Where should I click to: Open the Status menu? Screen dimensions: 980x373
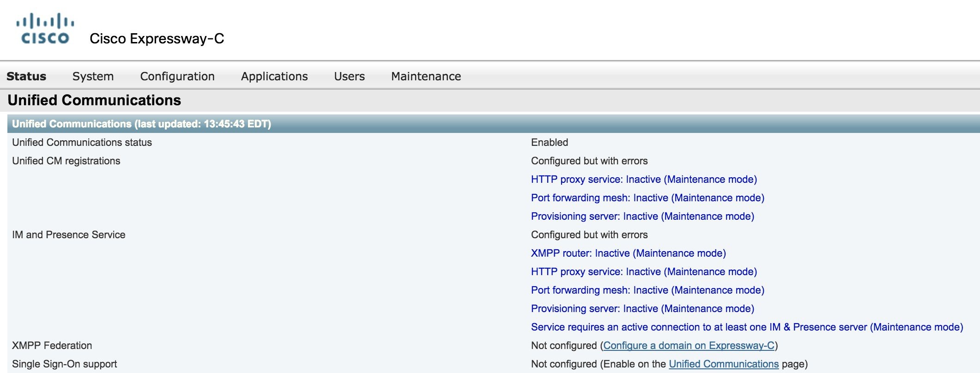(x=26, y=76)
